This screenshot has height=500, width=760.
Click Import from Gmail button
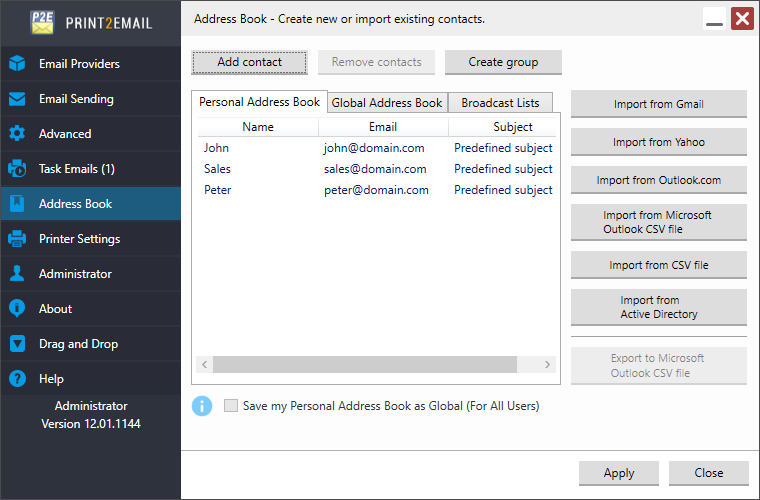(659, 104)
